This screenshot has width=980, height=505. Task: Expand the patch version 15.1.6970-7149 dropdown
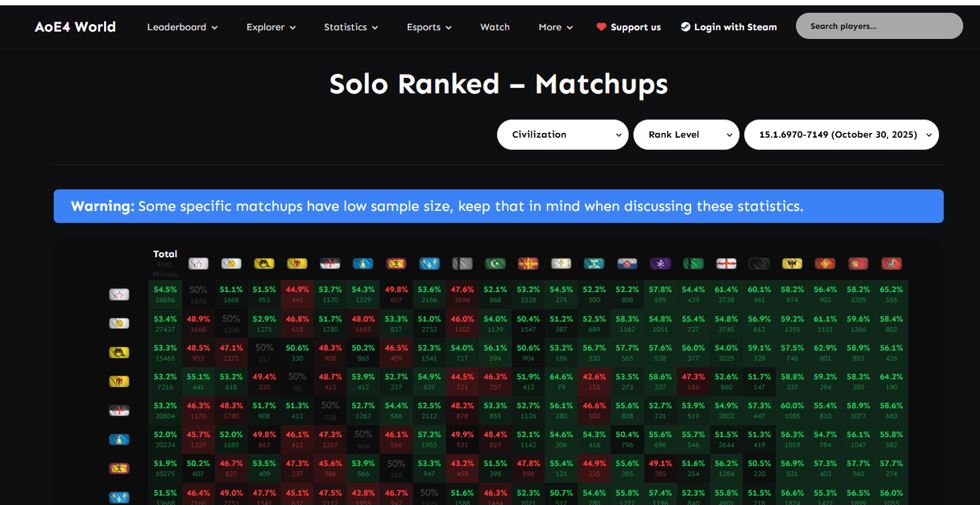coord(841,134)
